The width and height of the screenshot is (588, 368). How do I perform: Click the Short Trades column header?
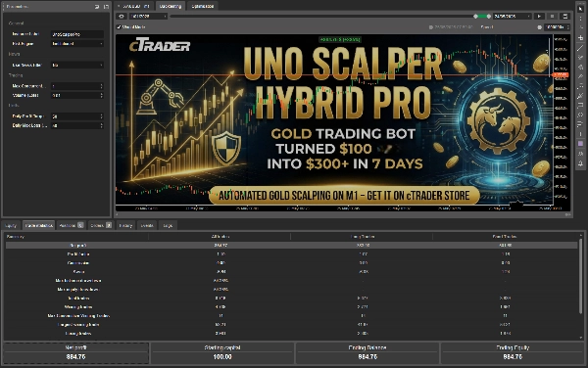coord(505,237)
